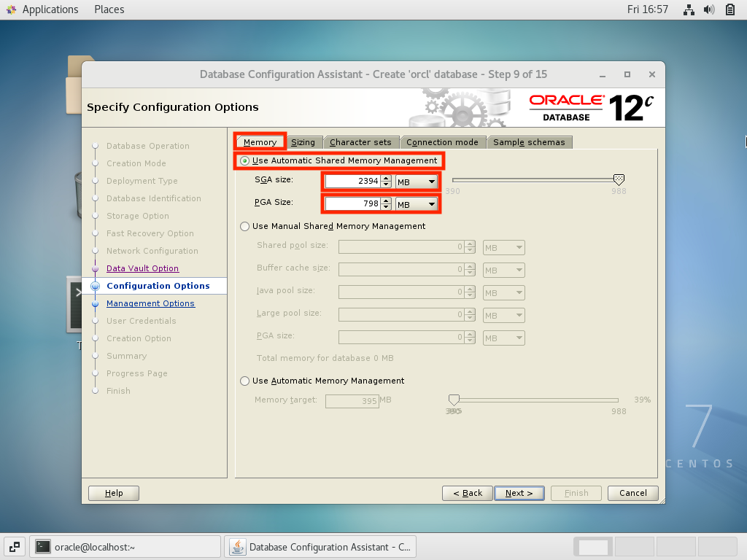Click the Network Configuration step label

tap(152, 251)
